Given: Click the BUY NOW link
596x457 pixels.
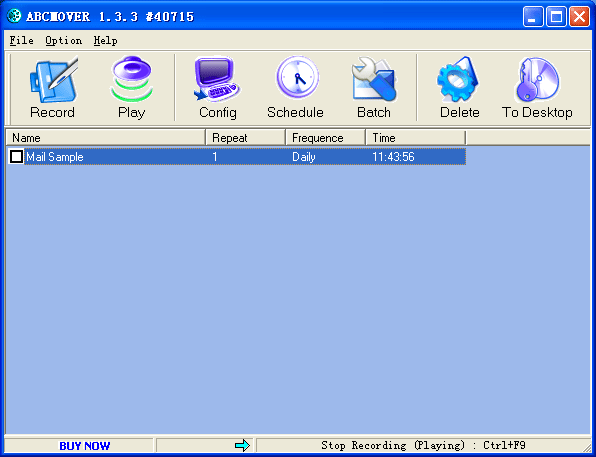Looking at the screenshot, I should (x=84, y=446).
